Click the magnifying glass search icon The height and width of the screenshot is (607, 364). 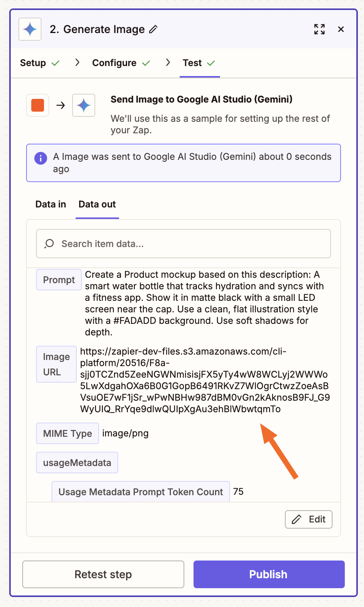tap(49, 243)
